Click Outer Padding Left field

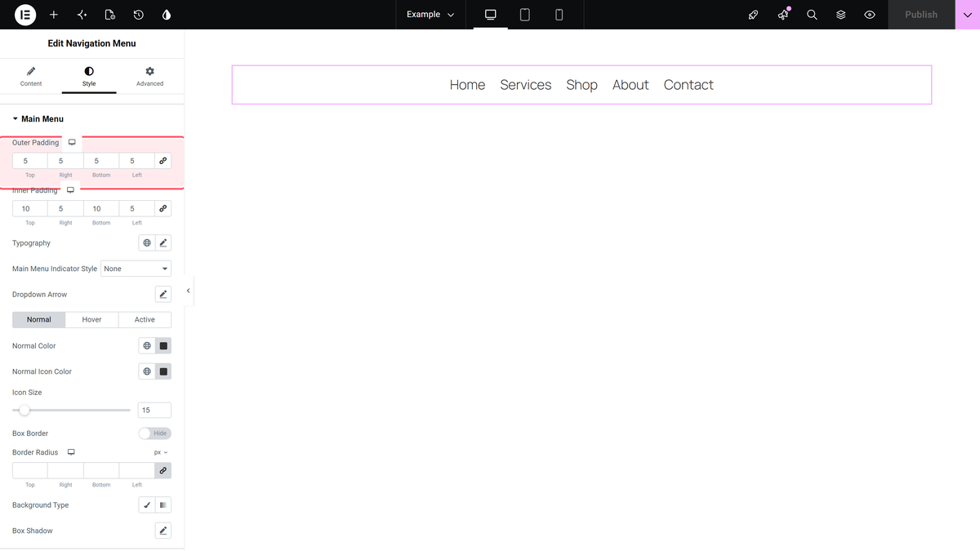tap(136, 161)
